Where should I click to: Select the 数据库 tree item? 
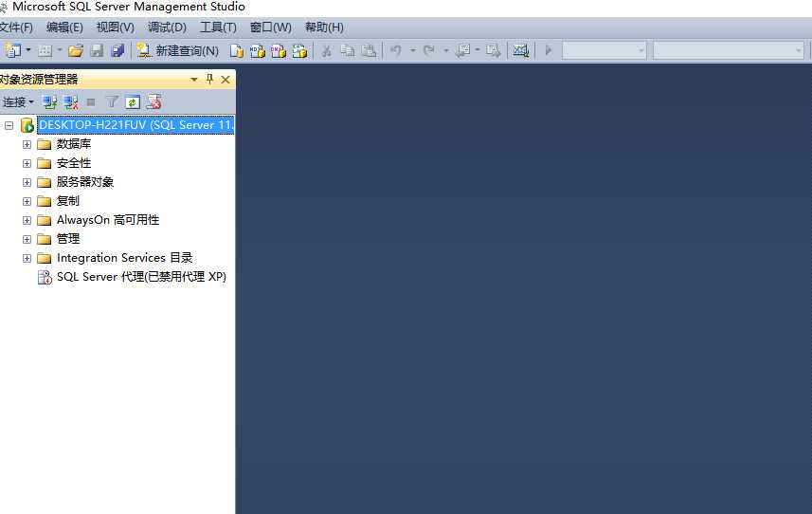[x=74, y=143]
